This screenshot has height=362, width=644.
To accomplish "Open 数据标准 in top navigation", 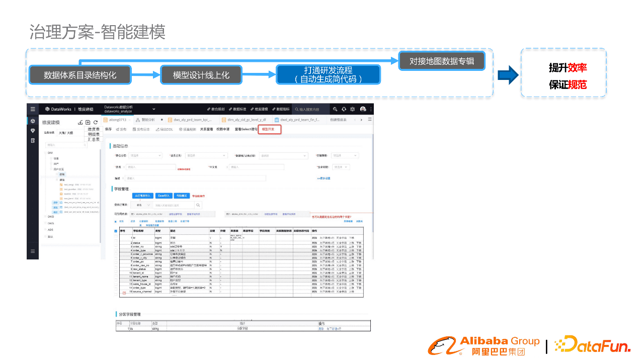I will pyautogui.click(x=237, y=109).
